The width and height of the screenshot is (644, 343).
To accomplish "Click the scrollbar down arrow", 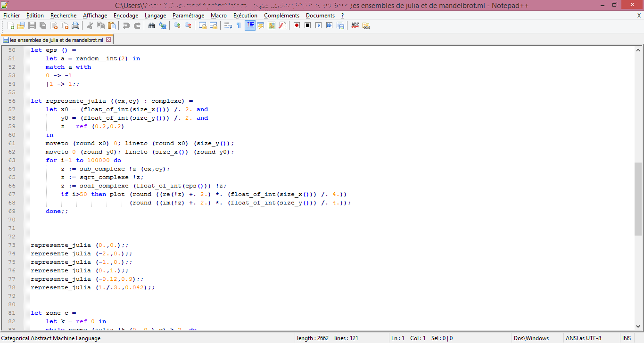I will pyautogui.click(x=638, y=327).
